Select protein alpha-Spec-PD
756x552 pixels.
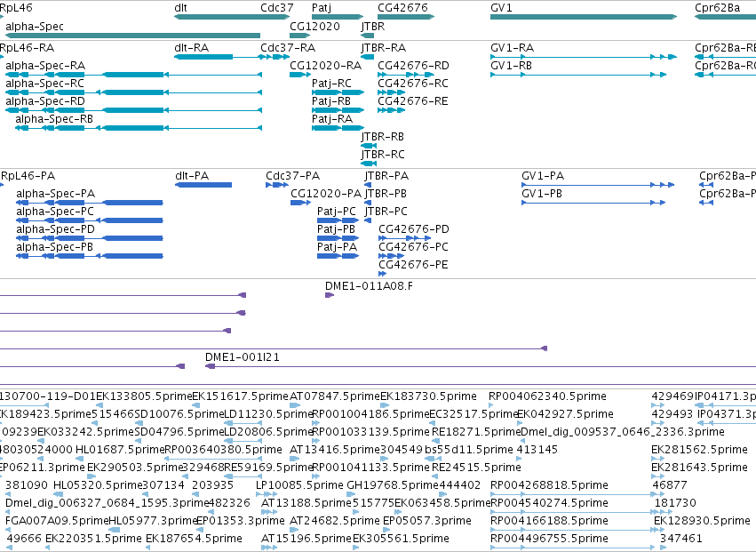pyautogui.click(x=89, y=238)
